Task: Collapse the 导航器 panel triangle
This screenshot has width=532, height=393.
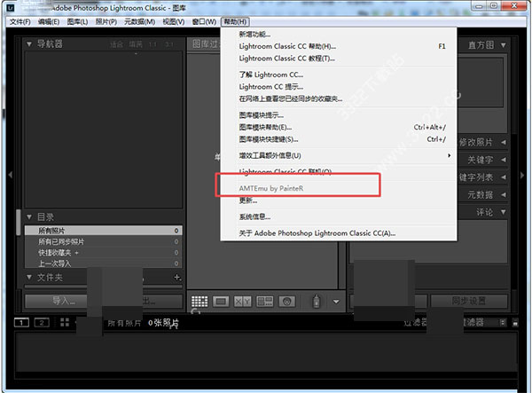Action: point(29,43)
